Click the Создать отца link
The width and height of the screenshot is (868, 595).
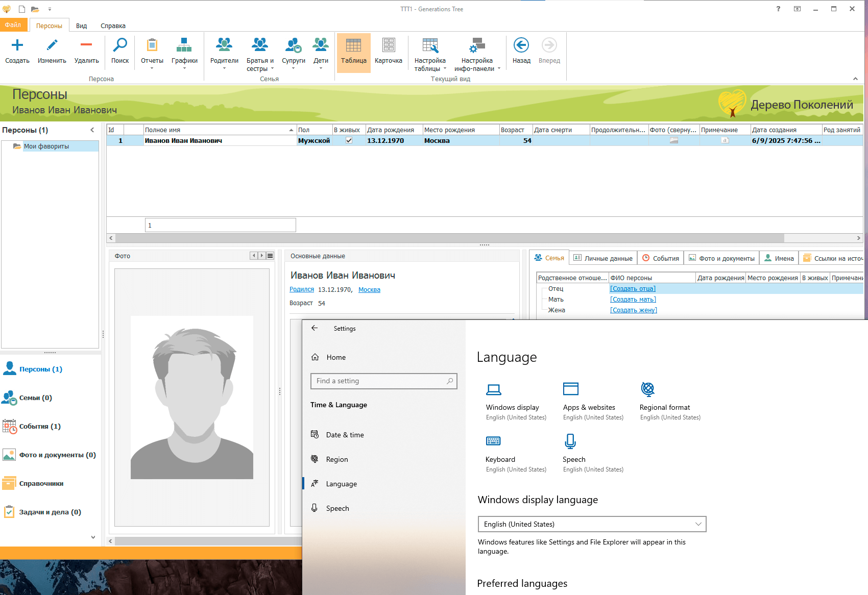click(x=633, y=289)
